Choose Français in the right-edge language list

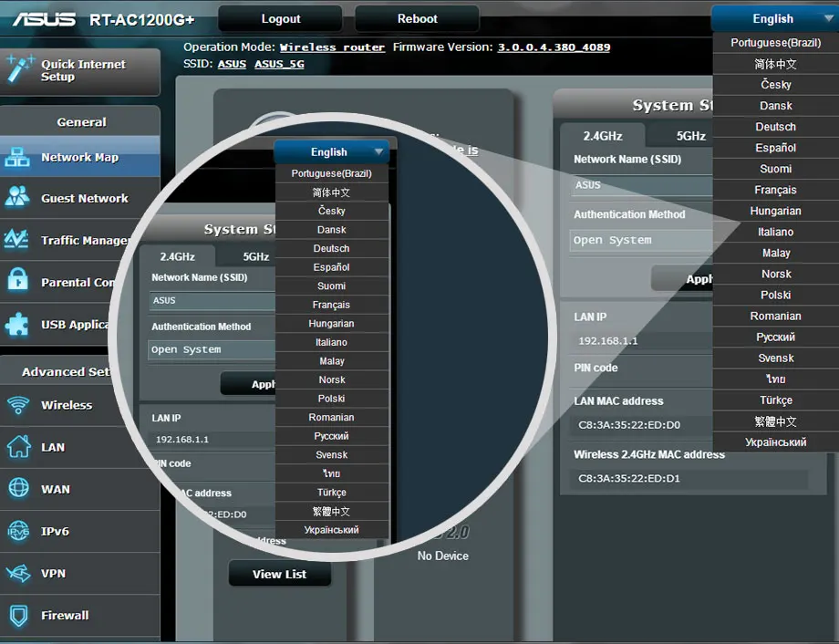(x=776, y=190)
